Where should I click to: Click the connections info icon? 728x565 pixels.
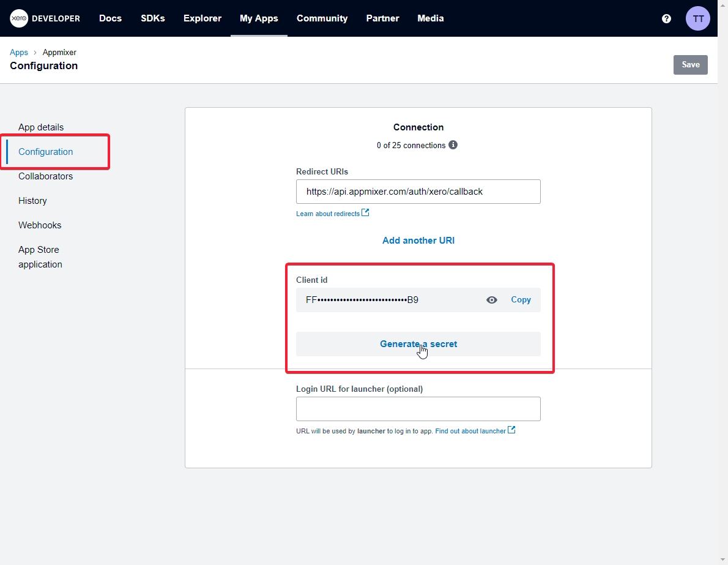pyautogui.click(x=453, y=145)
